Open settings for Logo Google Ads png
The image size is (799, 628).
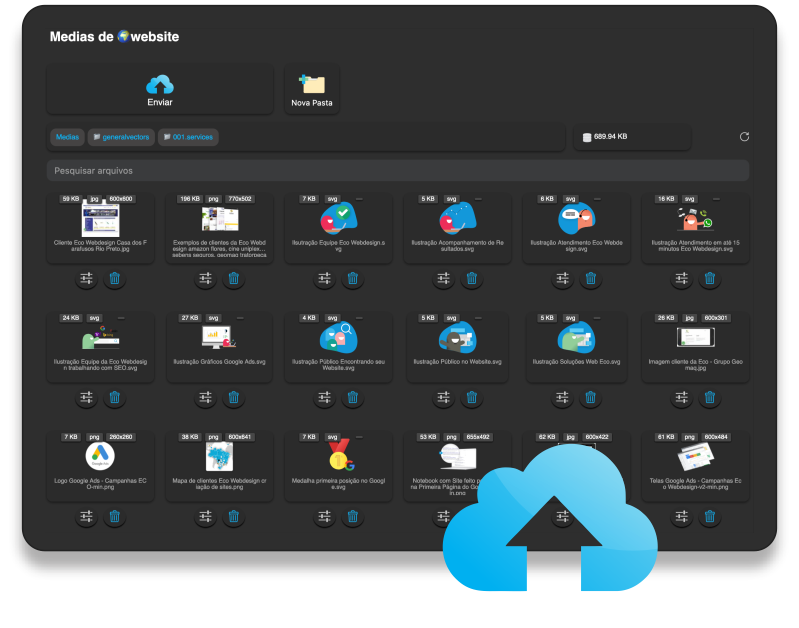[x=86, y=517]
